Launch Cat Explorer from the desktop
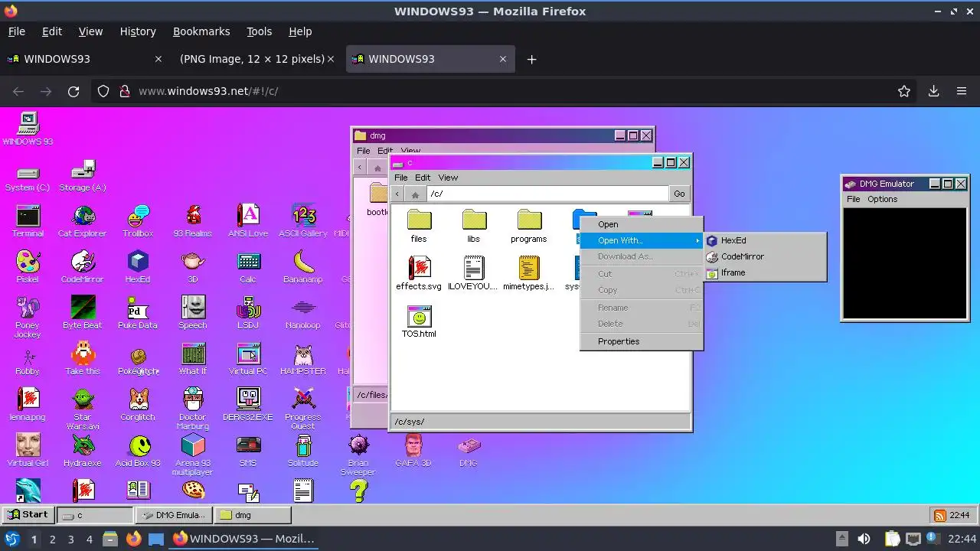Image resolution: width=980 pixels, height=551 pixels. click(x=83, y=221)
